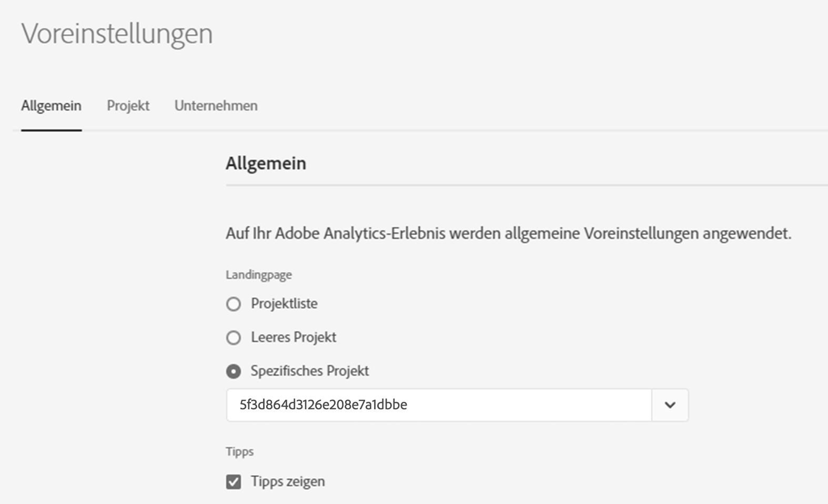Click the Projektliste option label text
828x504 pixels.
coord(284,304)
